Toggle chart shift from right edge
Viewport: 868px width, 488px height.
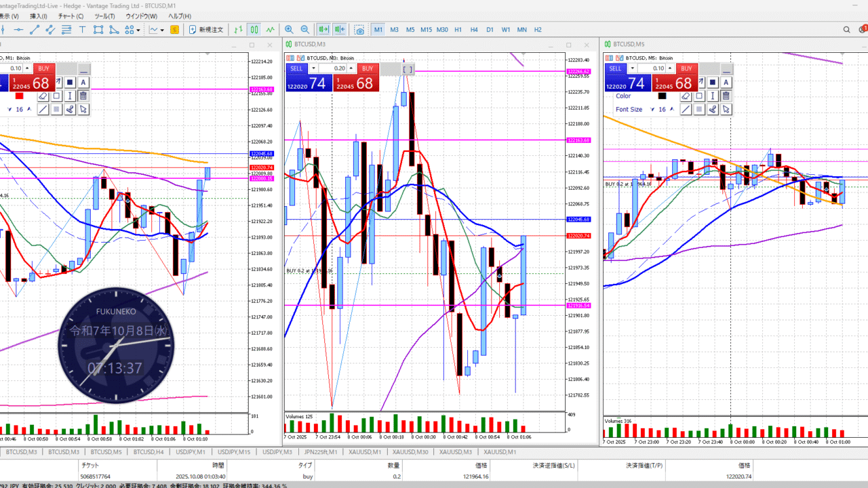339,30
